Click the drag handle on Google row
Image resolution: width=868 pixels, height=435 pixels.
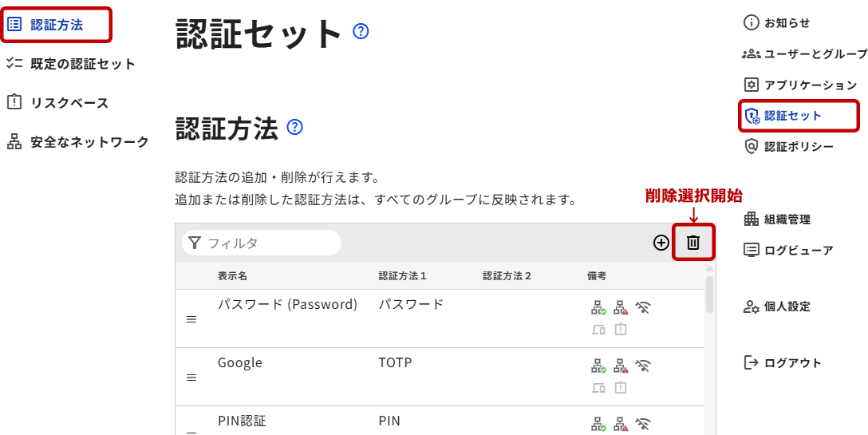(x=191, y=378)
